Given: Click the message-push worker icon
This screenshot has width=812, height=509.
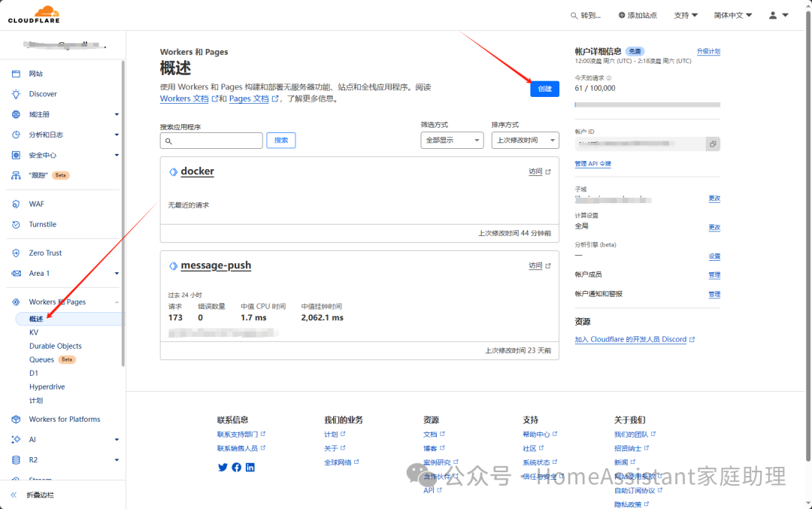Looking at the screenshot, I should pos(174,266).
